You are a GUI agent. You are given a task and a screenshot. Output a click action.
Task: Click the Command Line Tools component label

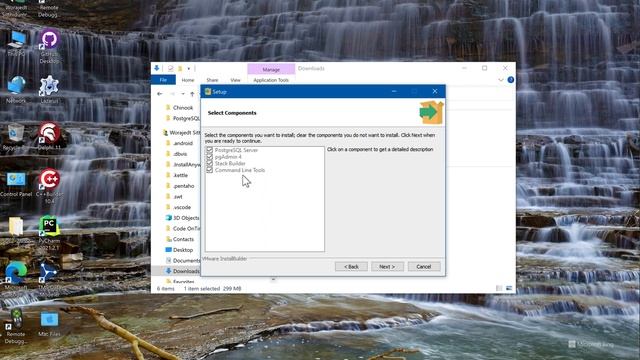(240, 170)
